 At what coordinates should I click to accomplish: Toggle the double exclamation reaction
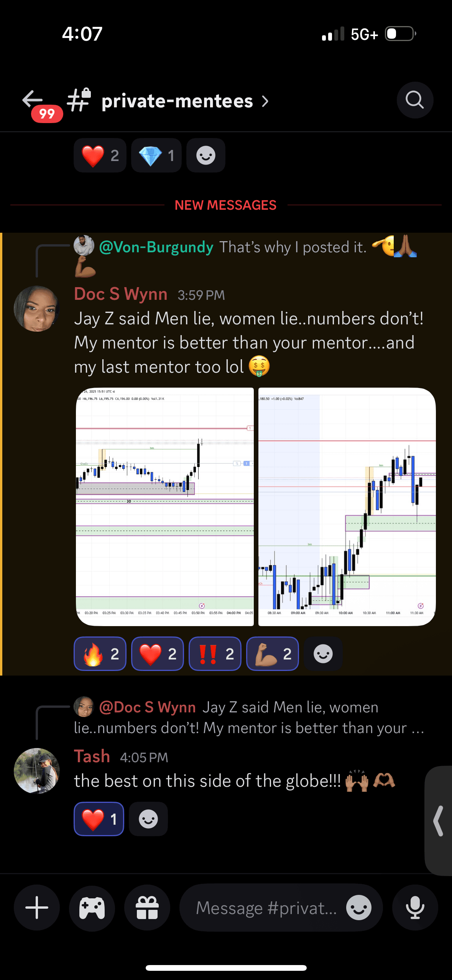pos(215,654)
